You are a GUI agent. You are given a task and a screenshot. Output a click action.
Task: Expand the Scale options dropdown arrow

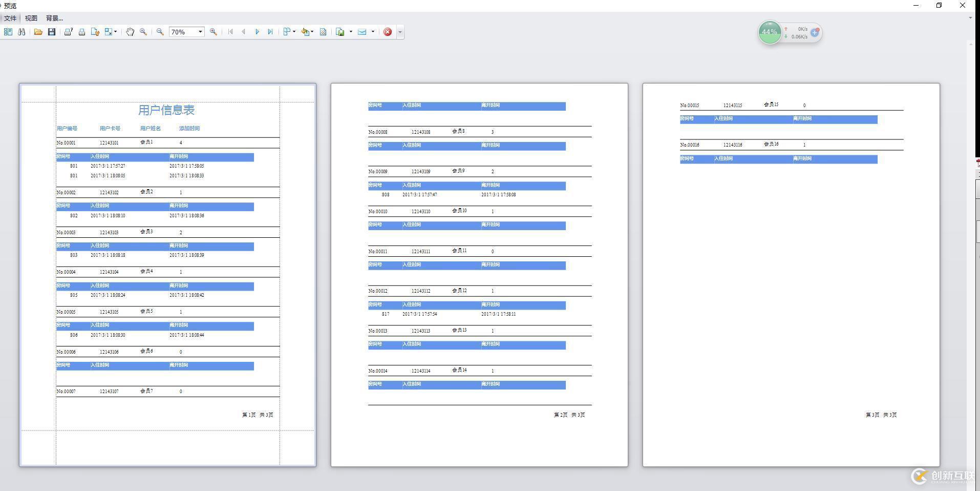pyautogui.click(x=116, y=32)
